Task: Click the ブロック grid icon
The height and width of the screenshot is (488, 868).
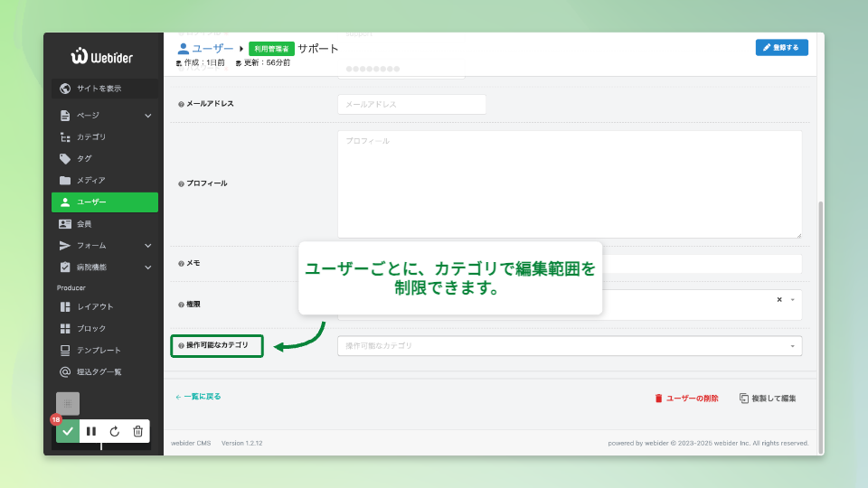Action: click(65, 329)
